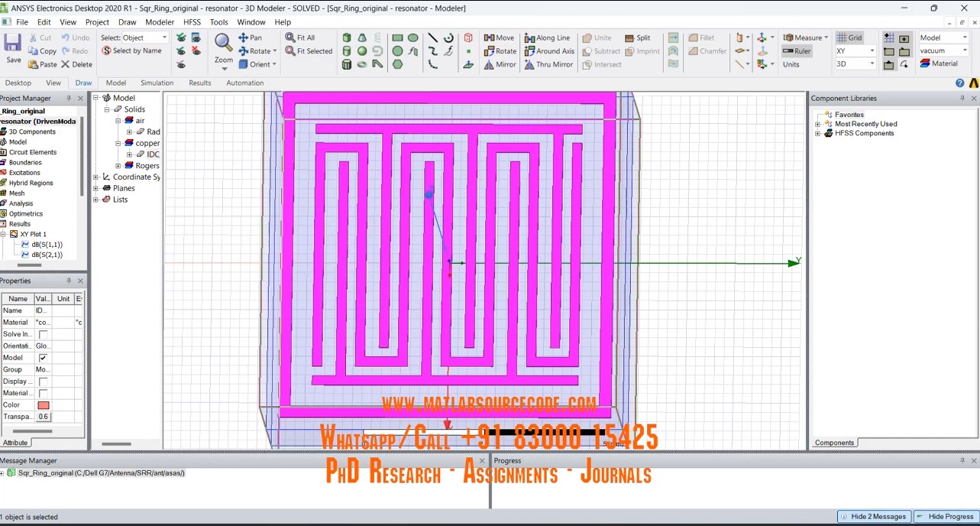Open the vacuum material dropdown

(965, 51)
